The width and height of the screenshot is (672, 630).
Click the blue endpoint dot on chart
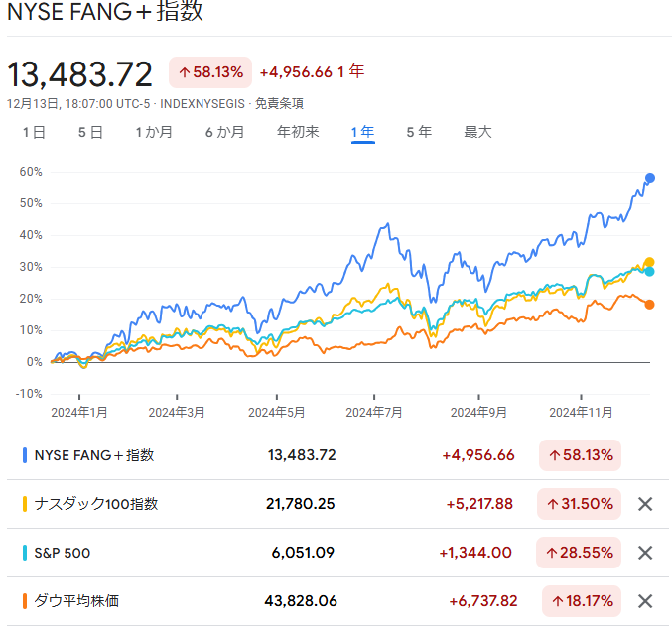click(x=650, y=178)
